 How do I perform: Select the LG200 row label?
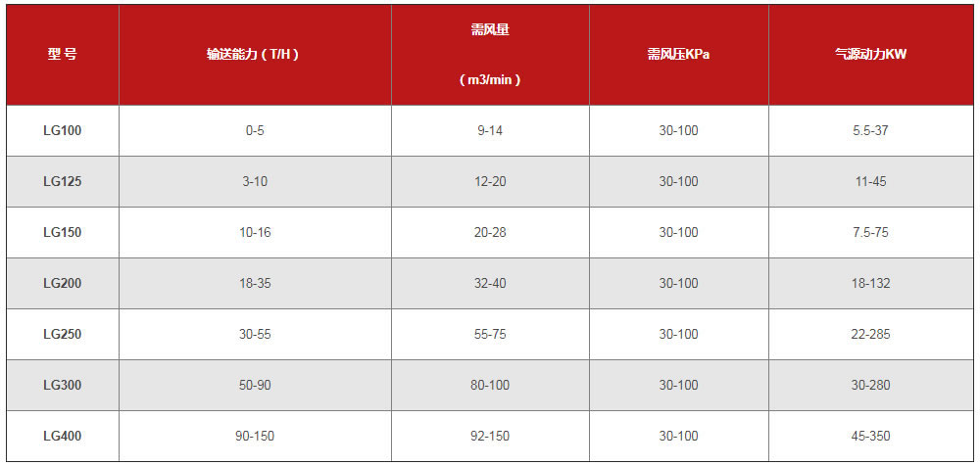62,283
